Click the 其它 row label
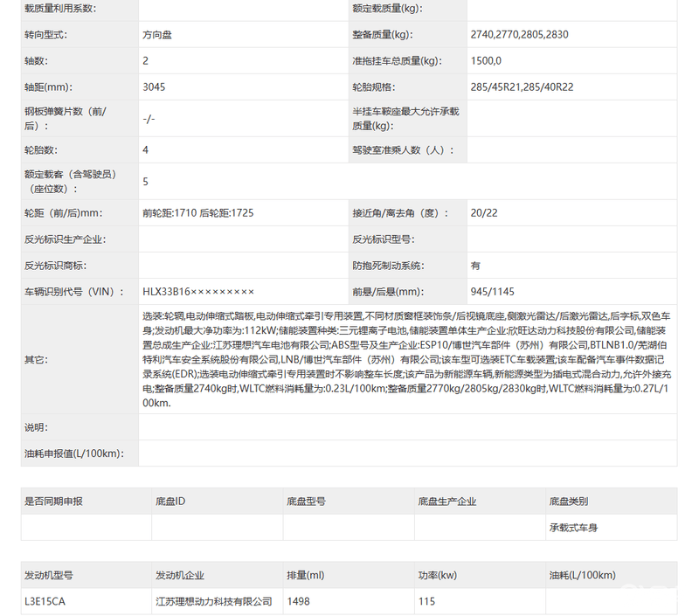Image resolution: width=699 pixels, height=616 pixels. (36, 360)
